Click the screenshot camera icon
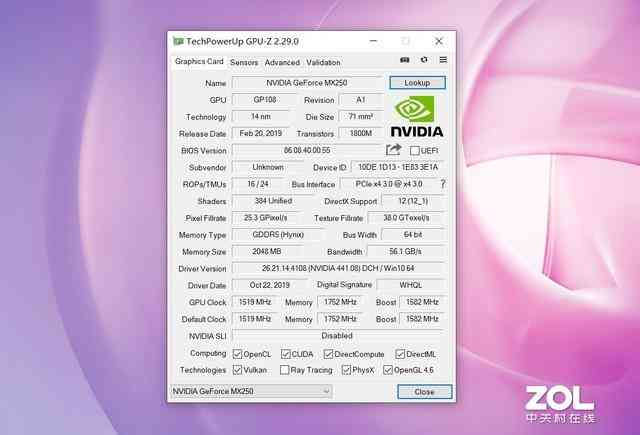Screen dimensions: 640x435 pyautogui.click(x=404, y=60)
